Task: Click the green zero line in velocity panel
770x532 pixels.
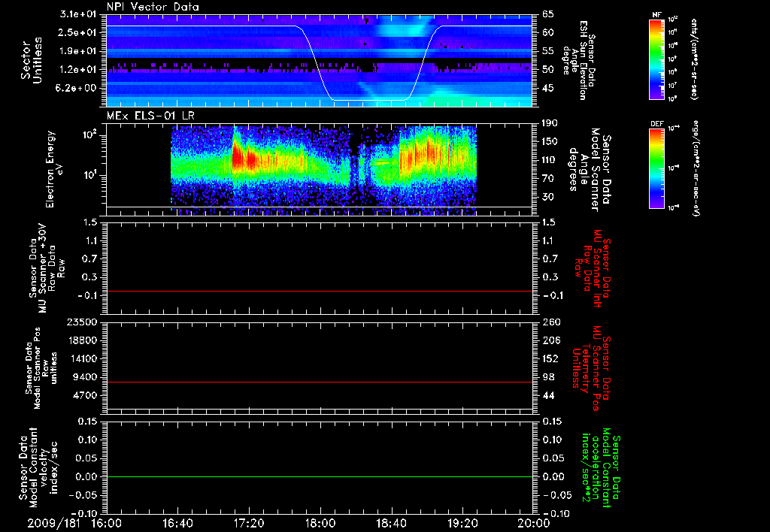Action: 319,476
